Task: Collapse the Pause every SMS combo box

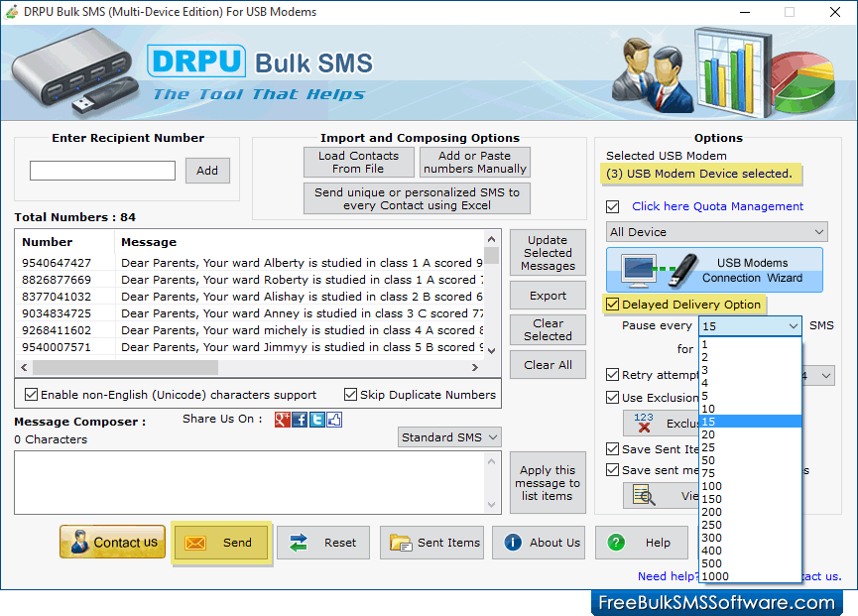Action: [793, 326]
